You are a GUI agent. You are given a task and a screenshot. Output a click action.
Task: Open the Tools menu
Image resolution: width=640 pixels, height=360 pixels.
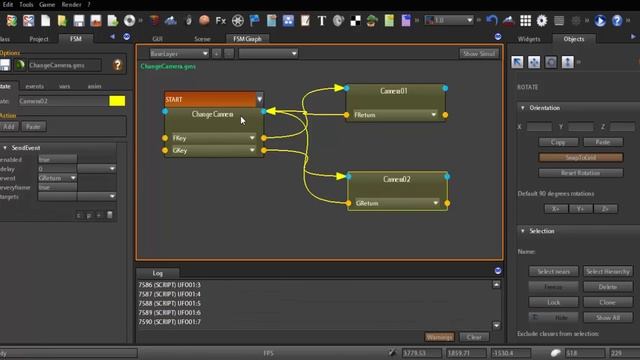pos(26,4)
